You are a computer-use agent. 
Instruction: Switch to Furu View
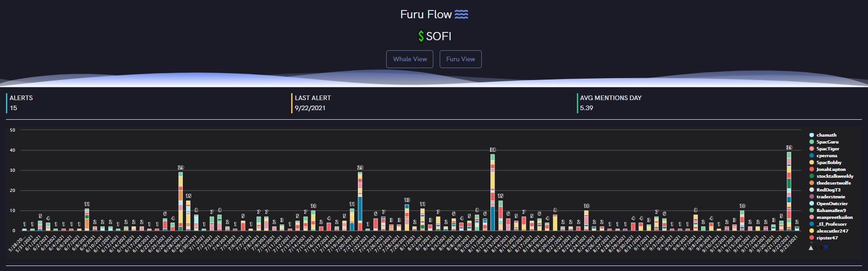tap(460, 59)
